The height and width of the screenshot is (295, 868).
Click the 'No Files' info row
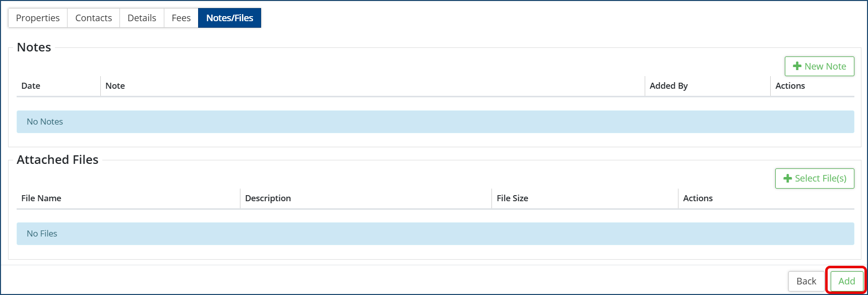point(435,233)
